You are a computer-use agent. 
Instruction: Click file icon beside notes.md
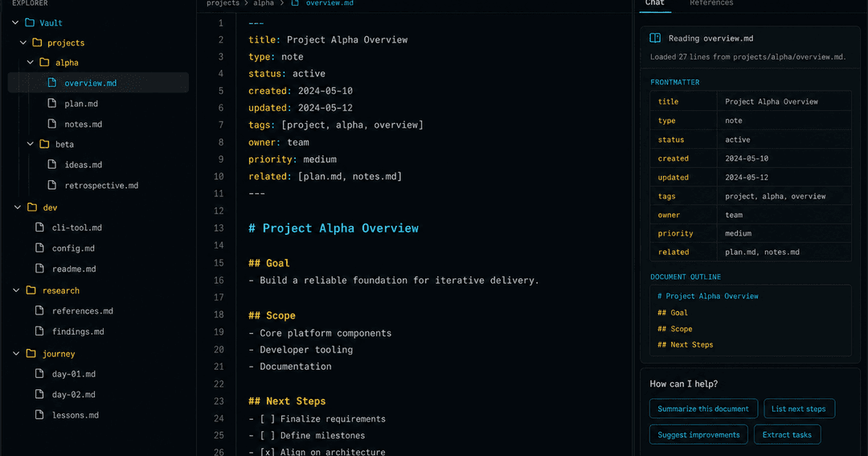pyautogui.click(x=52, y=124)
